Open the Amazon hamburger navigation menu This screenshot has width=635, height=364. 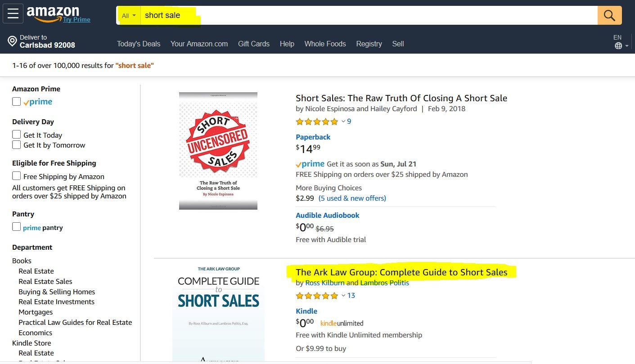tap(13, 13)
